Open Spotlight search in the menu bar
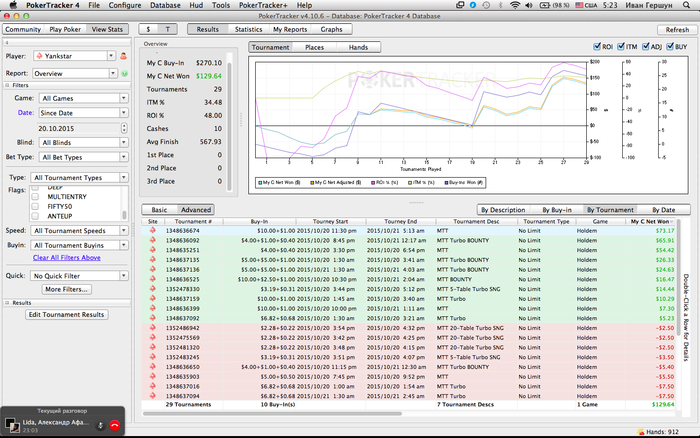Image resolution: width=700 pixels, height=438 pixels. pos(687,5)
